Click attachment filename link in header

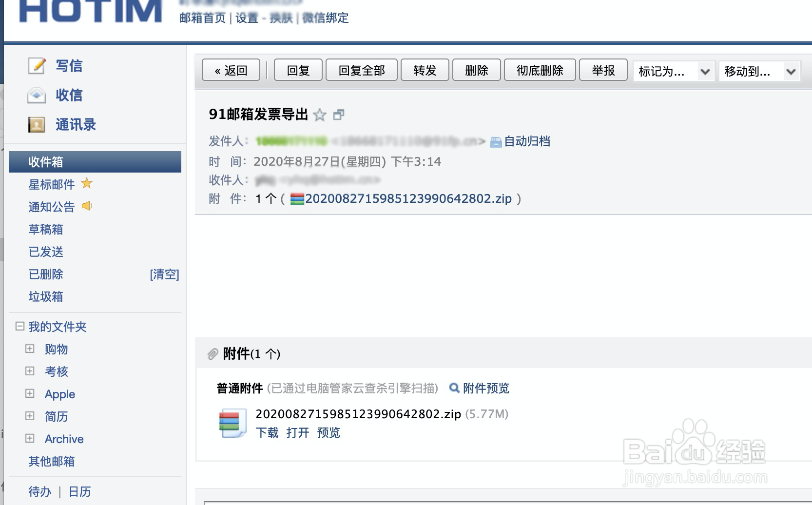click(408, 199)
